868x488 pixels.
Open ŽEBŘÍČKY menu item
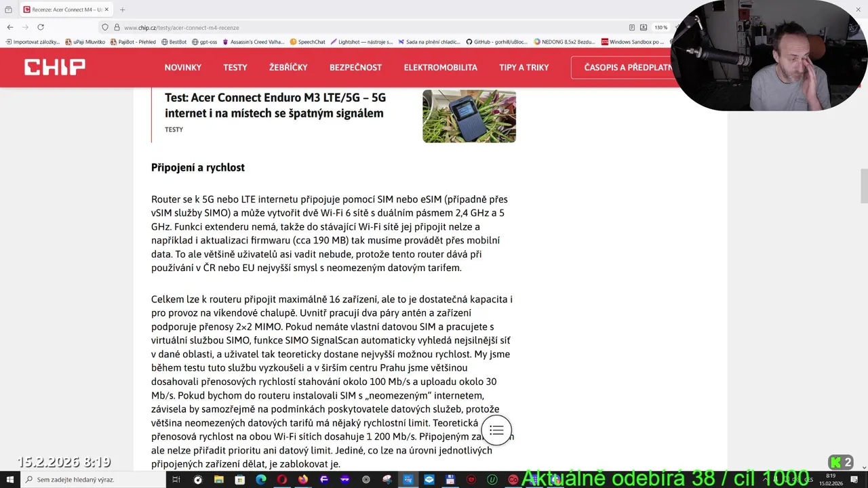(288, 67)
